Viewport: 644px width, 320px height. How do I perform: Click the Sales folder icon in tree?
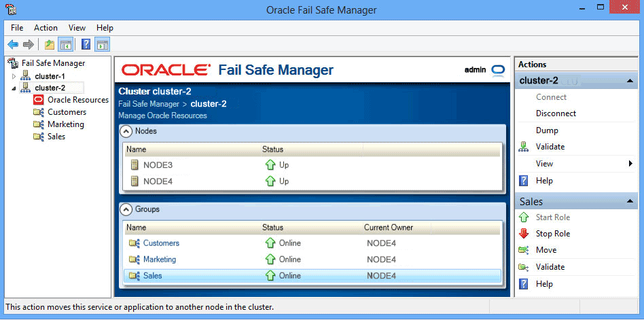click(x=39, y=137)
